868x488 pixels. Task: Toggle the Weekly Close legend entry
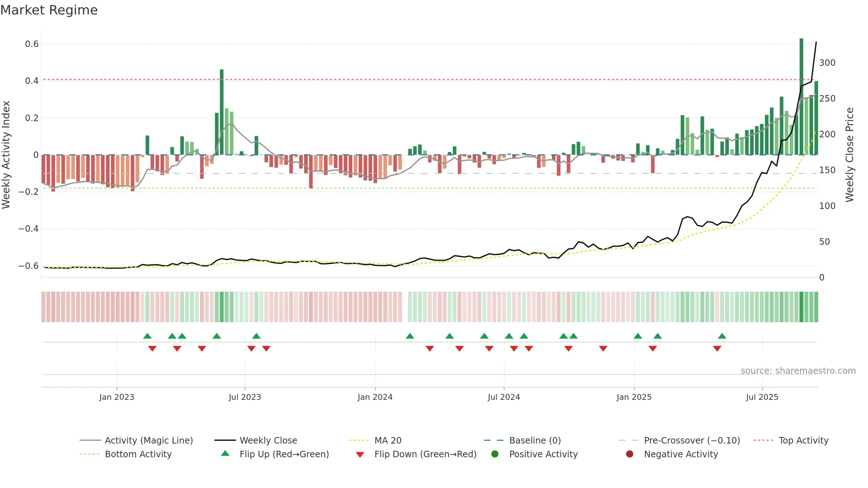(256, 440)
